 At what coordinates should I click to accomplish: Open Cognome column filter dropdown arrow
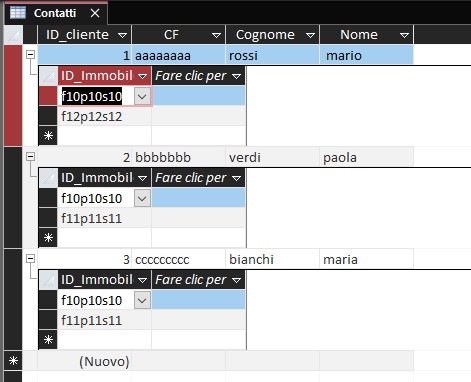click(310, 35)
